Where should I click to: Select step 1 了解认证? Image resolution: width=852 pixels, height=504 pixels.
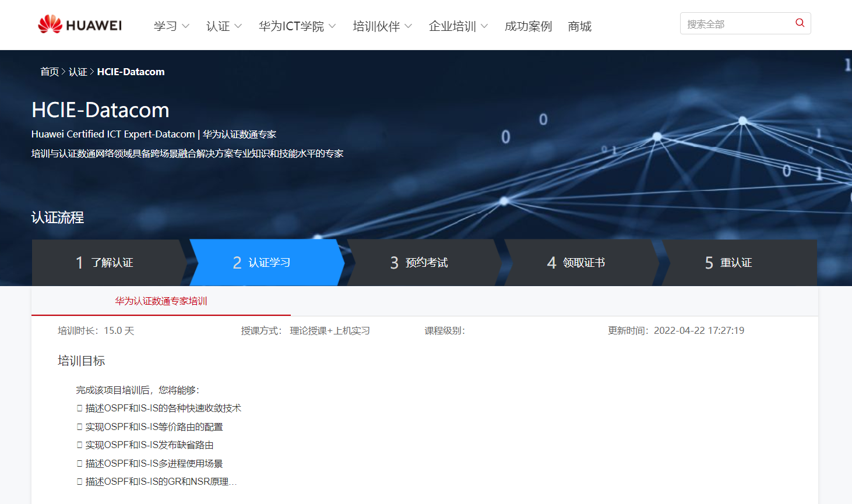(109, 262)
